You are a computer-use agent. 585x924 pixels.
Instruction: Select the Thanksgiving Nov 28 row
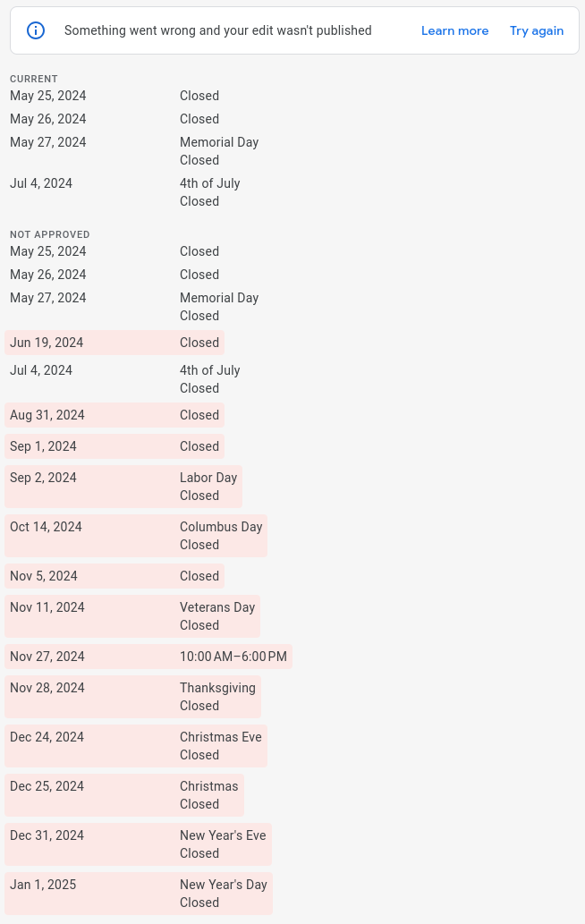132,697
